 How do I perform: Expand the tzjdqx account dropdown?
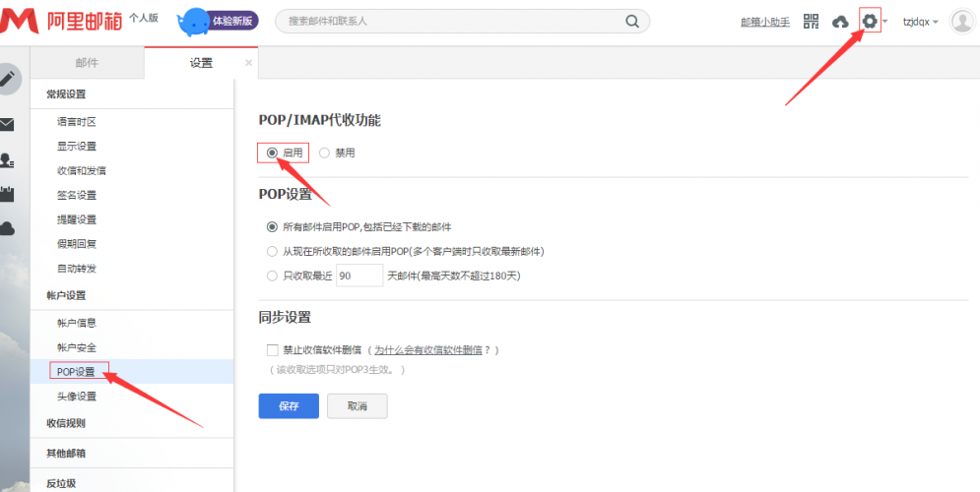pos(920,22)
